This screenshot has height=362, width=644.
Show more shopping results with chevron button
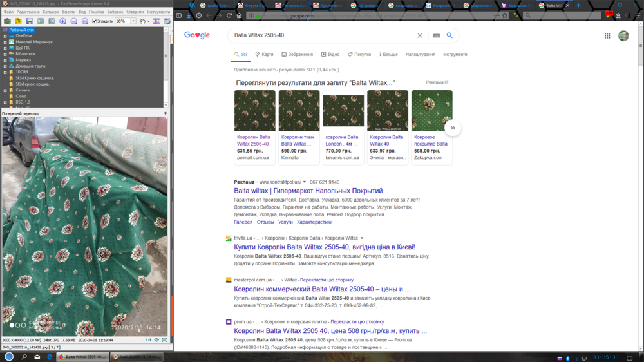pyautogui.click(x=453, y=128)
